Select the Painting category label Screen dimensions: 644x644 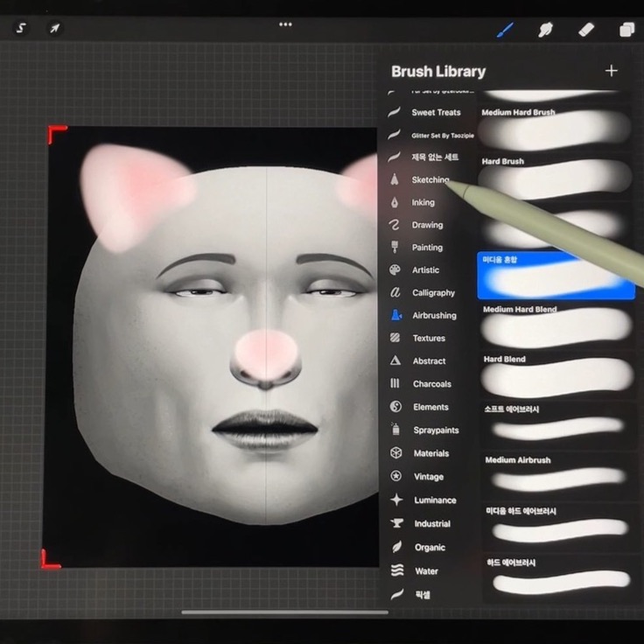tap(427, 248)
